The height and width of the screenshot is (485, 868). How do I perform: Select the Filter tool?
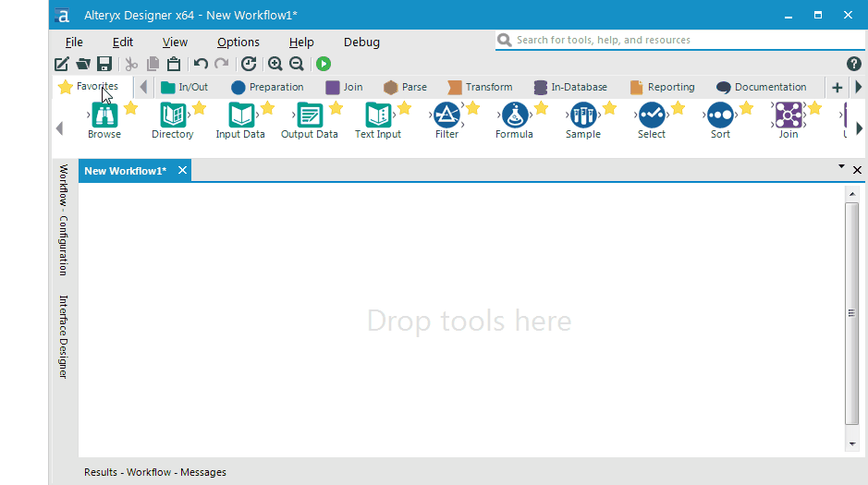click(x=446, y=121)
